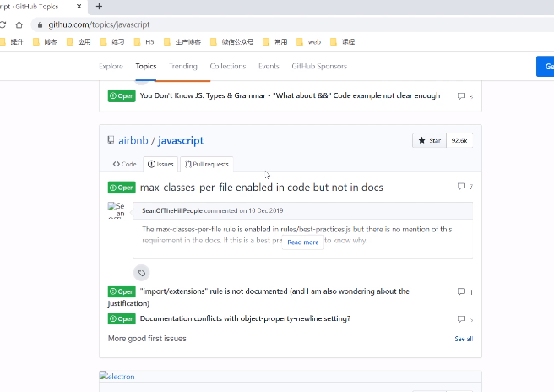Open the Pull requests tab of airbnb/javascript
This screenshot has width=554, height=392.
click(x=207, y=164)
